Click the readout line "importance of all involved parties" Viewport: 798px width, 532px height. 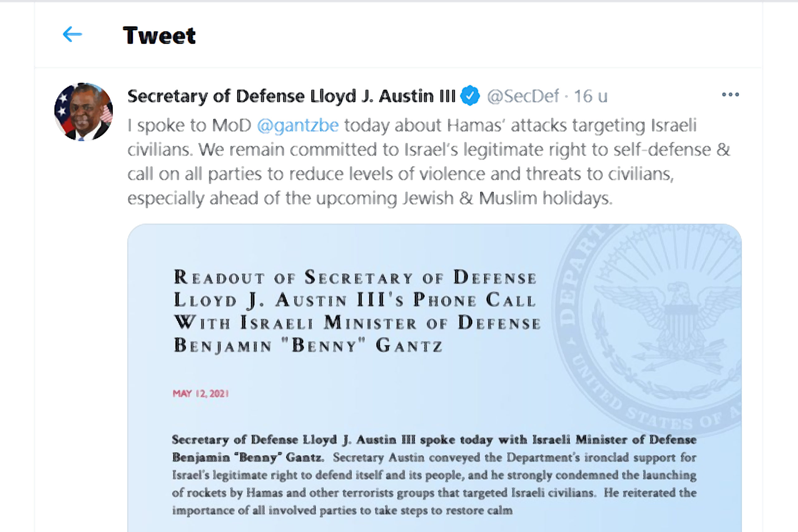click(342, 510)
